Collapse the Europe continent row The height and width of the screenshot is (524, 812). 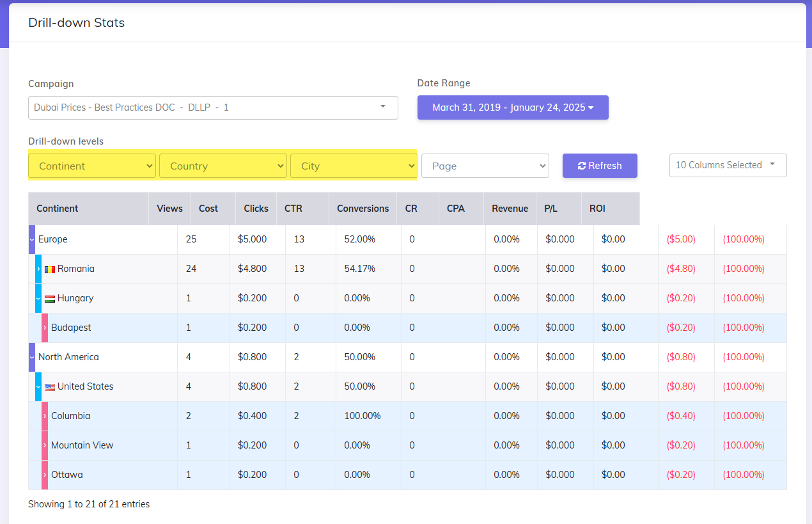point(32,239)
